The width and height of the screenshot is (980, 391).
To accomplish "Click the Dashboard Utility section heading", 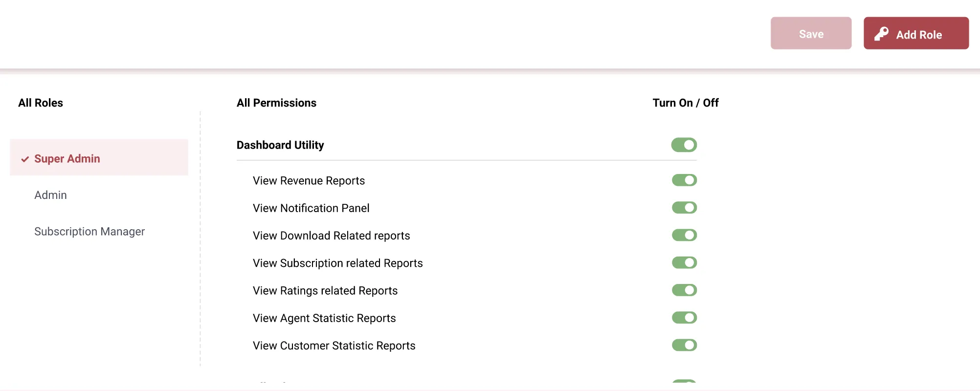I will [x=280, y=145].
